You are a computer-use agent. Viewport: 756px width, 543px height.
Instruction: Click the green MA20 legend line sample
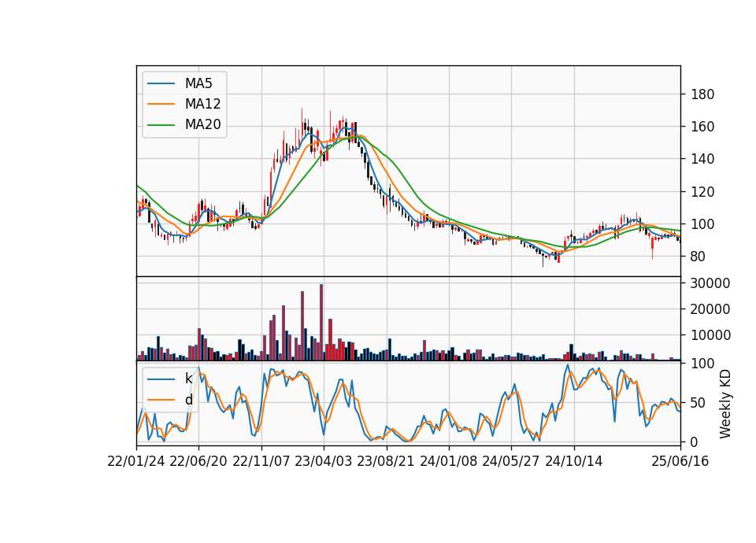click(161, 125)
